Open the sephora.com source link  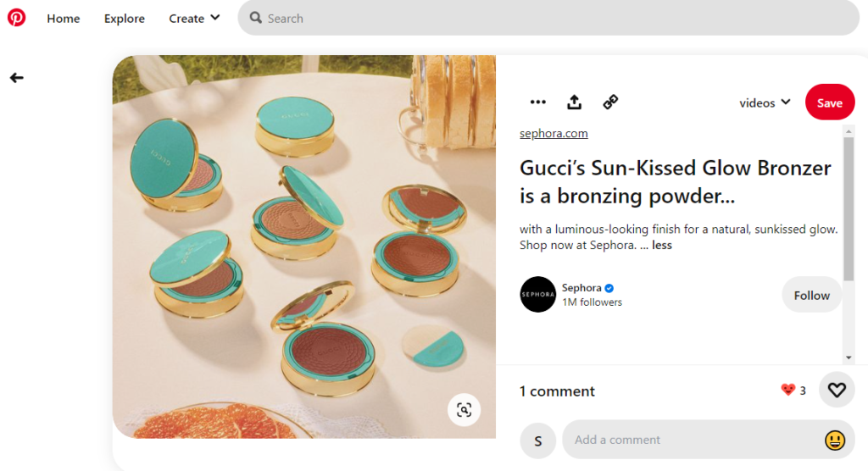pos(554,134)
